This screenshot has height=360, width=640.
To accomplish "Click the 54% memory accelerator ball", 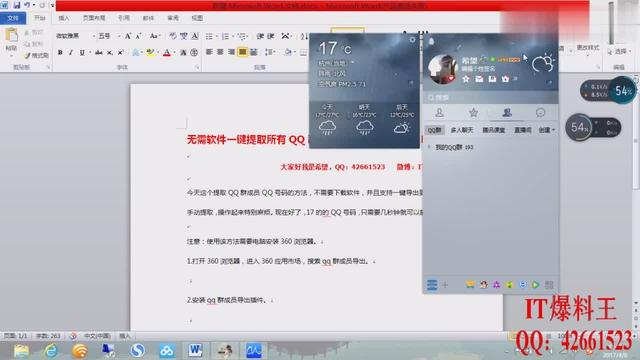I will pos(623,90).
